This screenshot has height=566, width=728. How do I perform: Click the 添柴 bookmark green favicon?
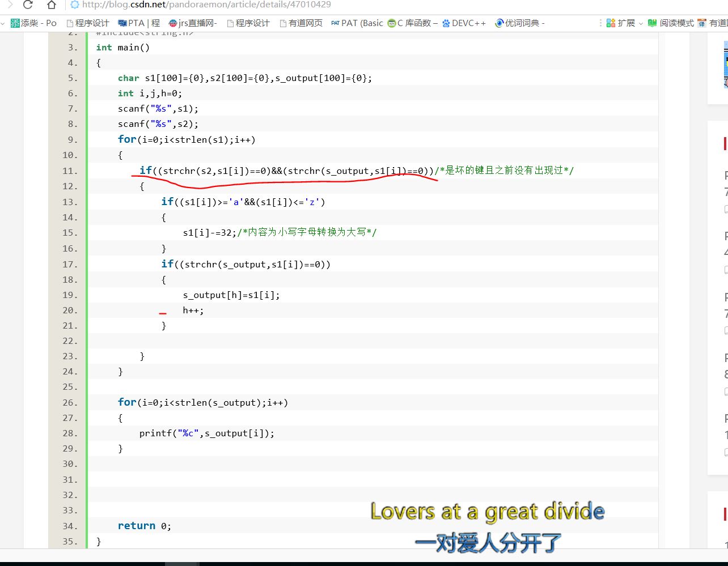click(x=15, y=23)
